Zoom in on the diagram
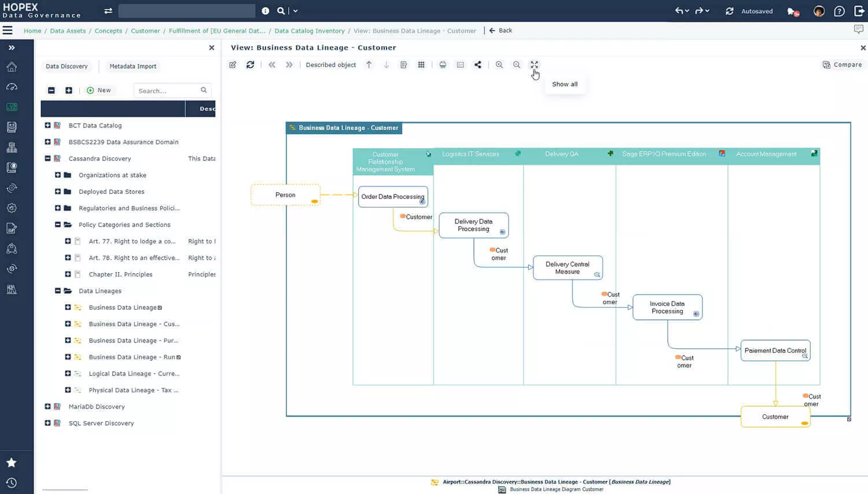 tap(499, 65)
